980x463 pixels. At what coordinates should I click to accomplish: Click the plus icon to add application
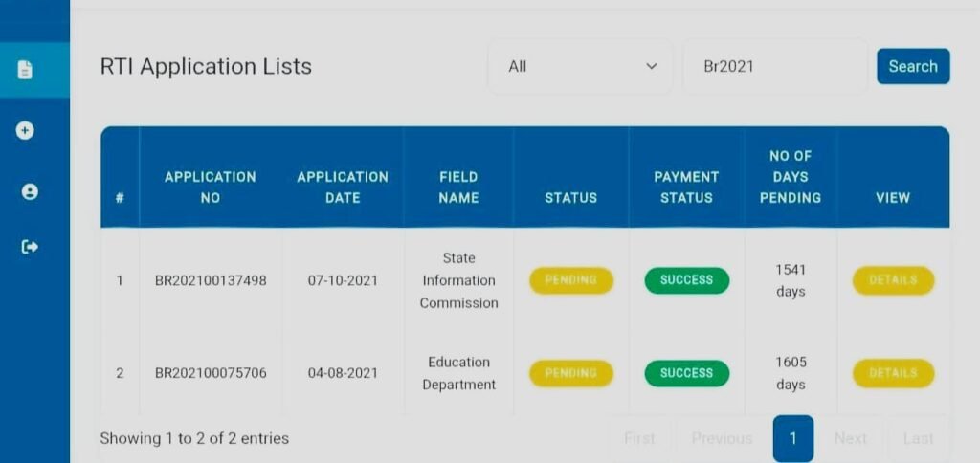tap(26, 130)
